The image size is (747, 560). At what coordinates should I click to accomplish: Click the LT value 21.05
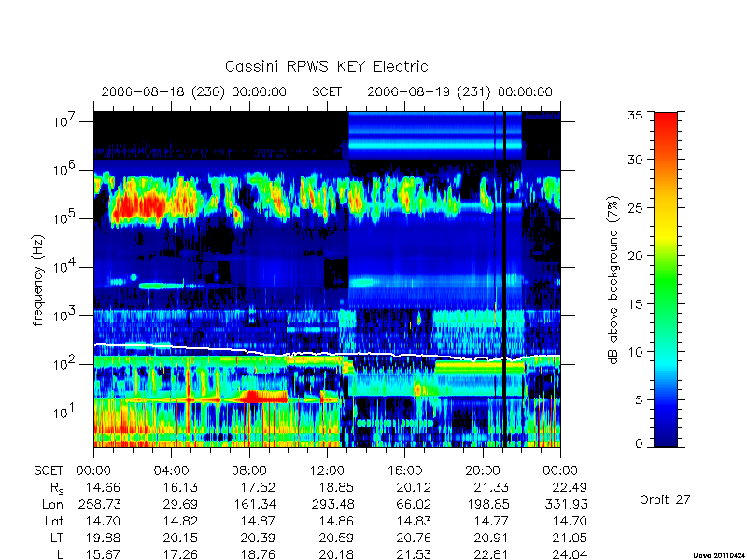pyautogui.click(x=570, y=539)
